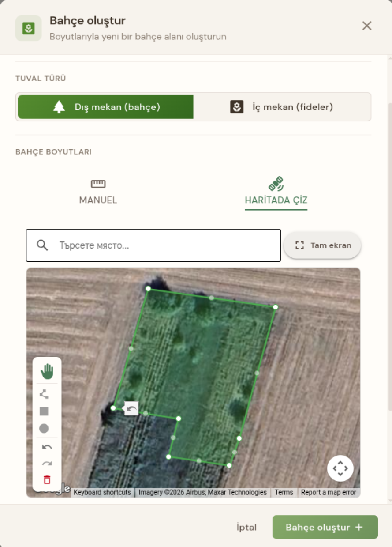The image size is (392, 547).
Task: Select the polygon draw tool
Action: pos(44,394)
